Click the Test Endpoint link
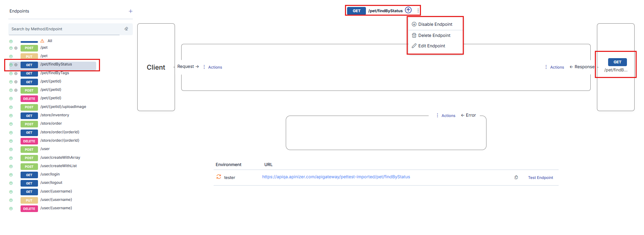644x235 pixels. pos(540,178)
